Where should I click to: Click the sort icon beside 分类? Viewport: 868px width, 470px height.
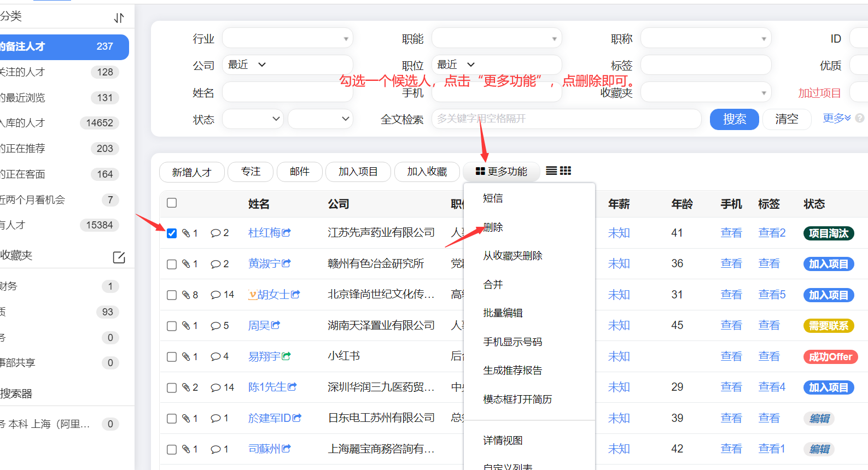[x=119, y=18]
